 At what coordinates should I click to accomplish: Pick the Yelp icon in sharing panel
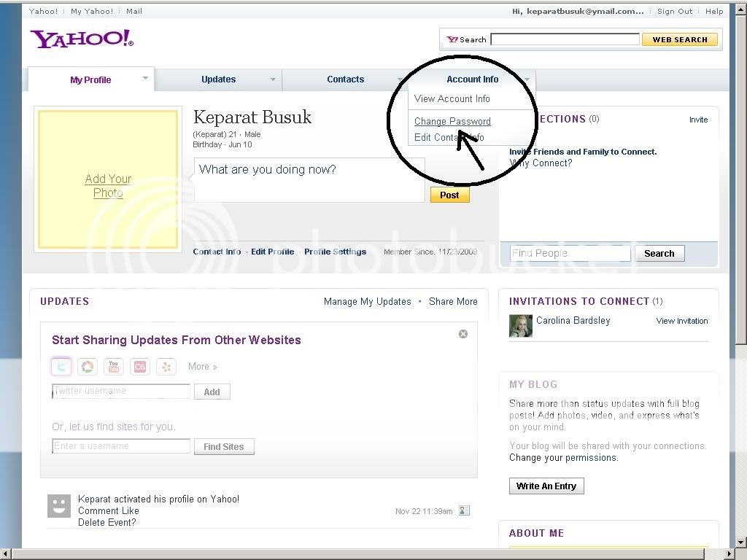(x=166, y=366)
